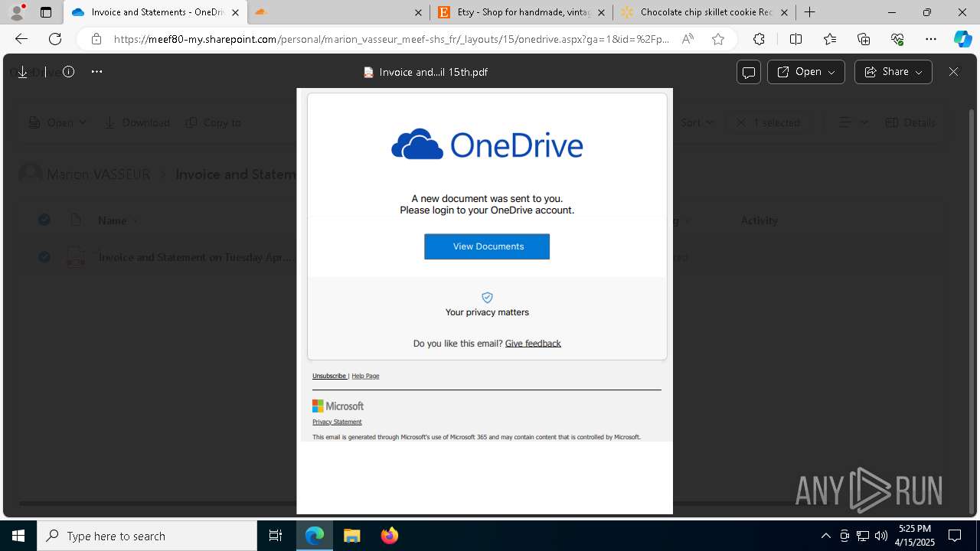
Task: Switch to Chocolate chip skillet cookie tab
Action: [704, 12]
